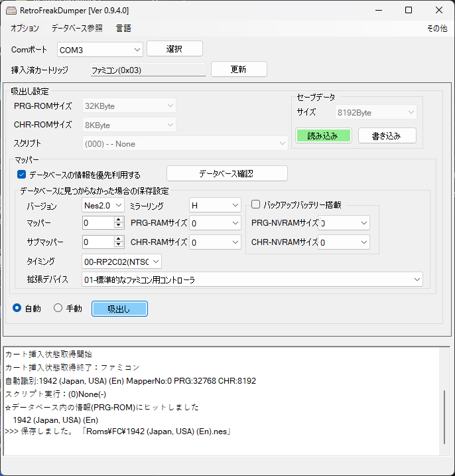
Task: Open the ミラーリング H dropdown
Action: (215, 206)
